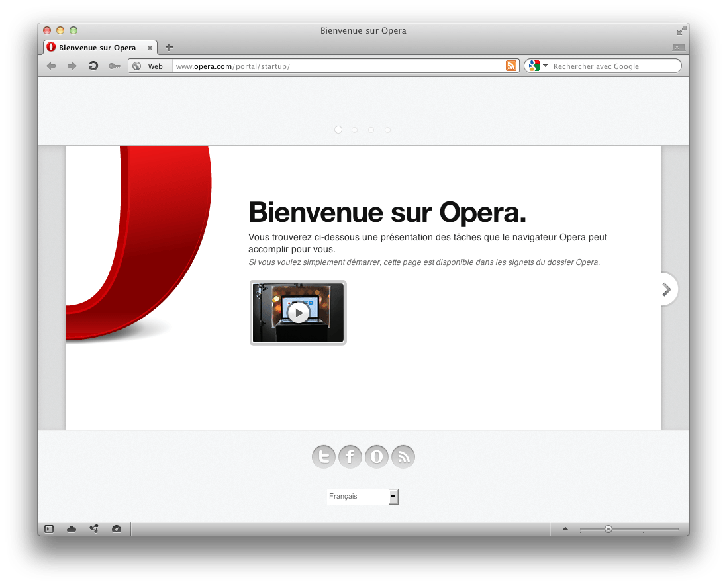This screenshot has height=588, width=727.
Task: Click the URL www.opera.com/portal/startup/ address field
Action: tap(338, 66)
